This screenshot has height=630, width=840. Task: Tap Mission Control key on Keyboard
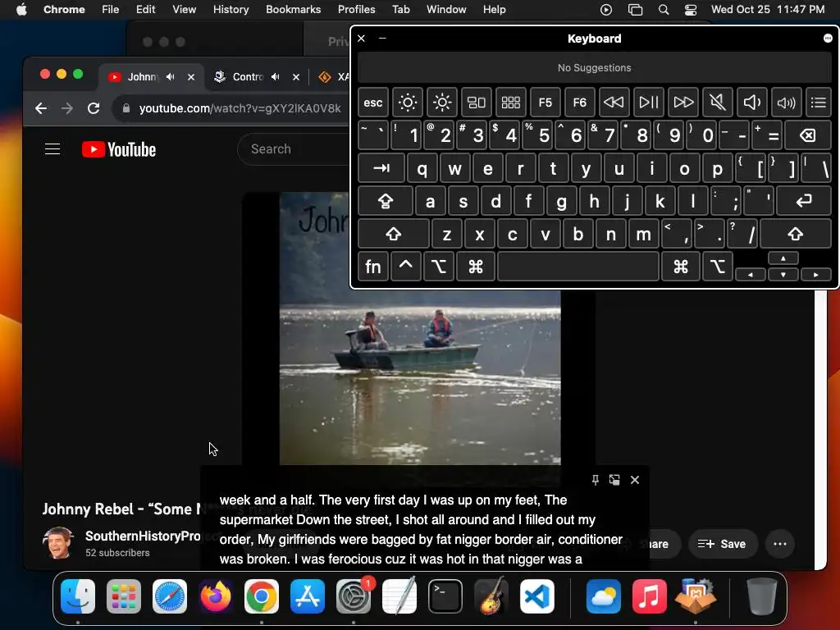[477, 103]
